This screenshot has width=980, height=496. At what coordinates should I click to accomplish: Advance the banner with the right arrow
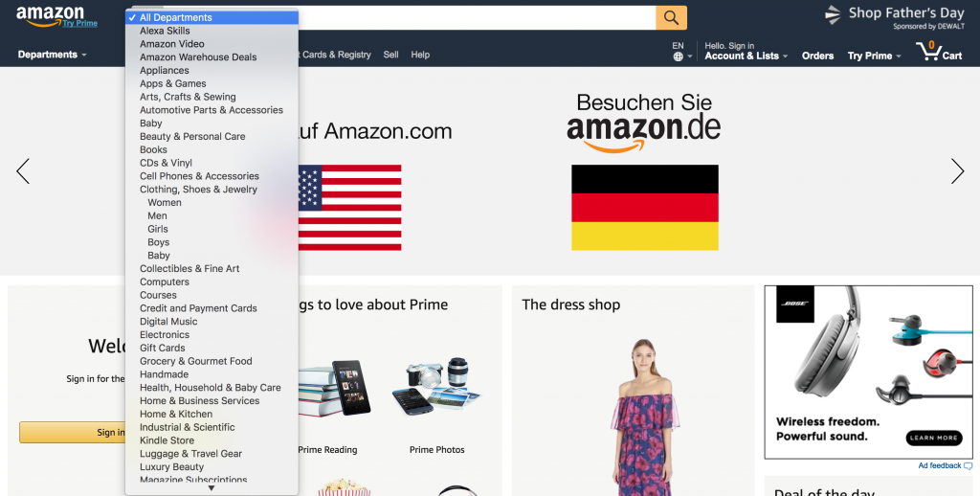[957, 170]
